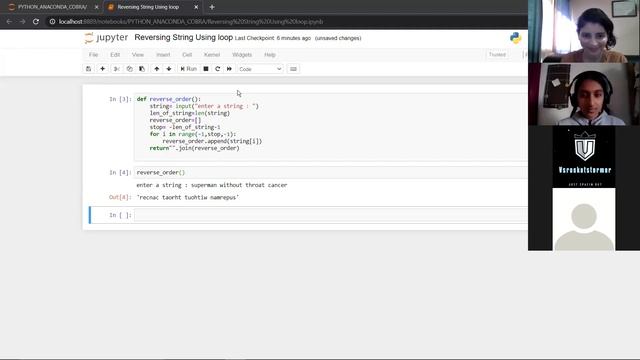The image size is (640, 360).
Task: Click the Trusted notebook indicator
Action: click(x=497, y=55)
